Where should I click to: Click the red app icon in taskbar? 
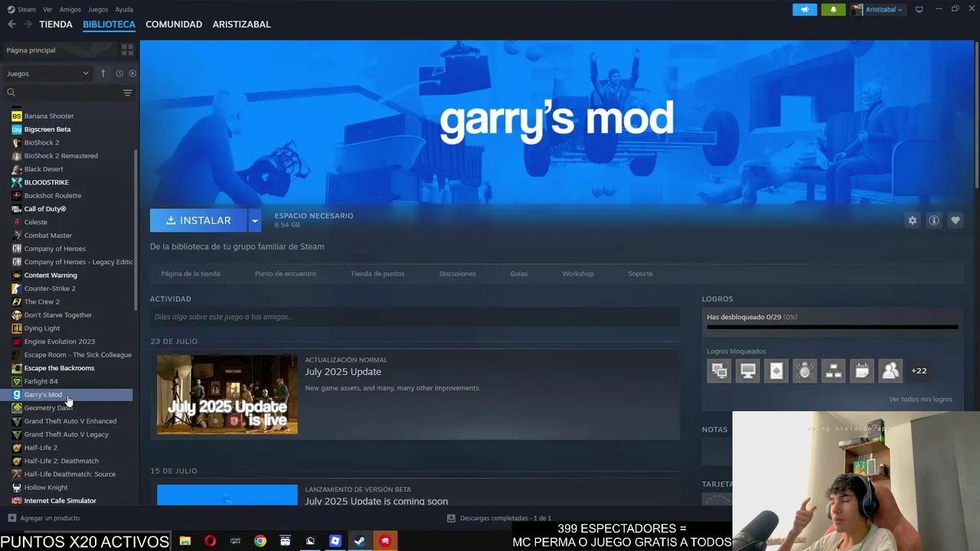click(384, 541)
